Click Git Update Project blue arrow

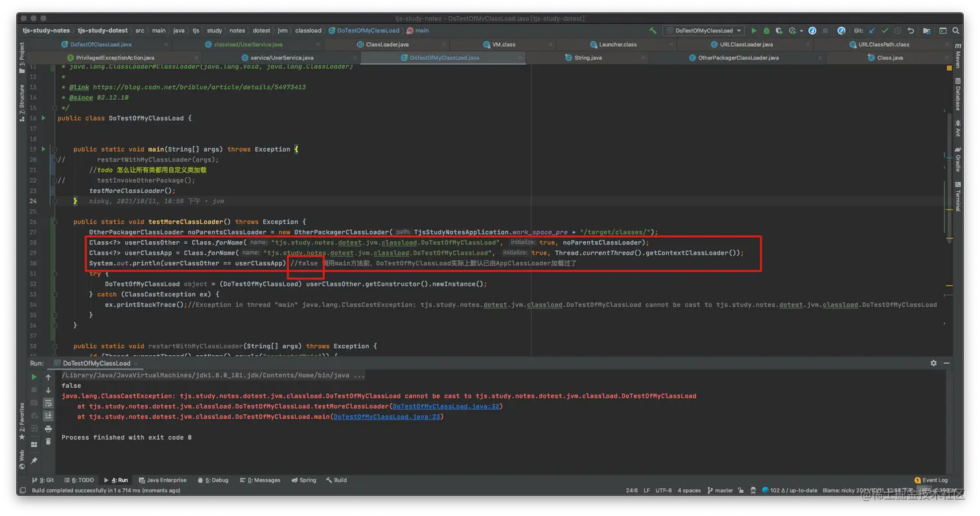872,30
